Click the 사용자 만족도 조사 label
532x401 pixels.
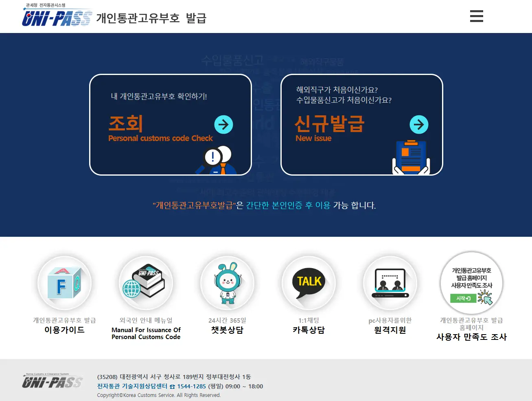[471, 337]
